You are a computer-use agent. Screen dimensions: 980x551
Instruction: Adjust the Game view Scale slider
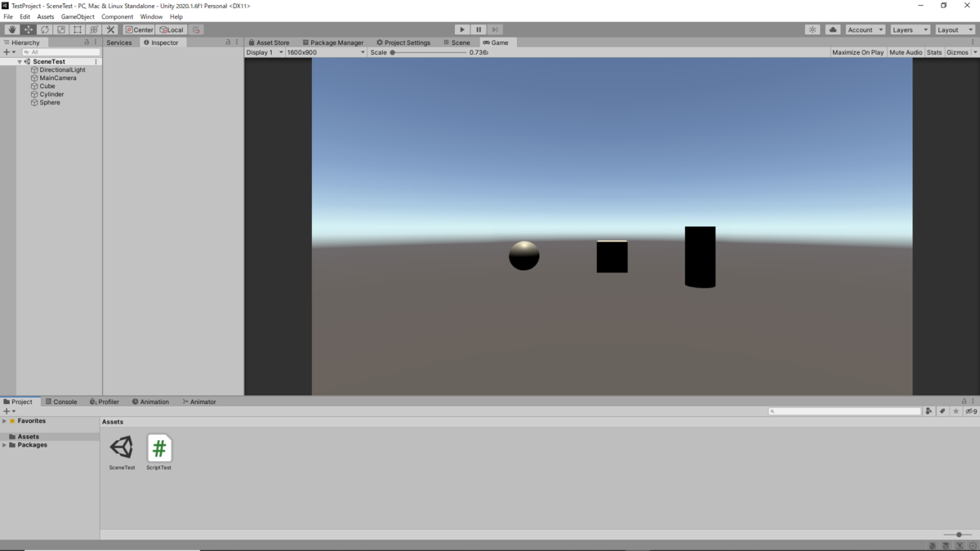point(429,52)
